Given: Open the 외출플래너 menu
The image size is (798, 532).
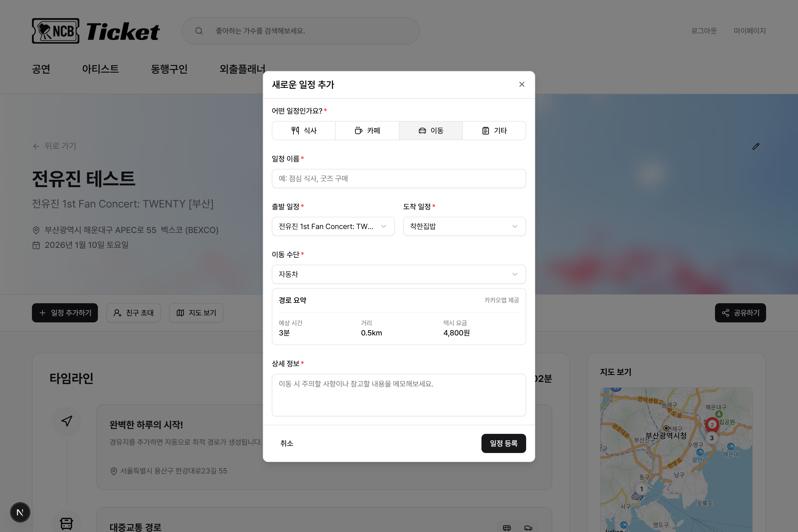Looking at the screenshot, I should click(x=242, y=69).
